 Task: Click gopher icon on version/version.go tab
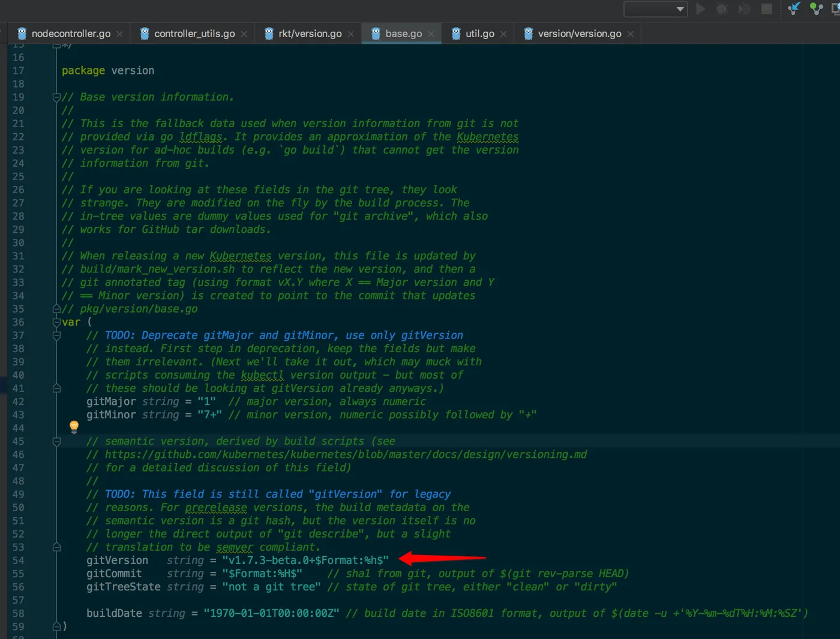[528, 34]
